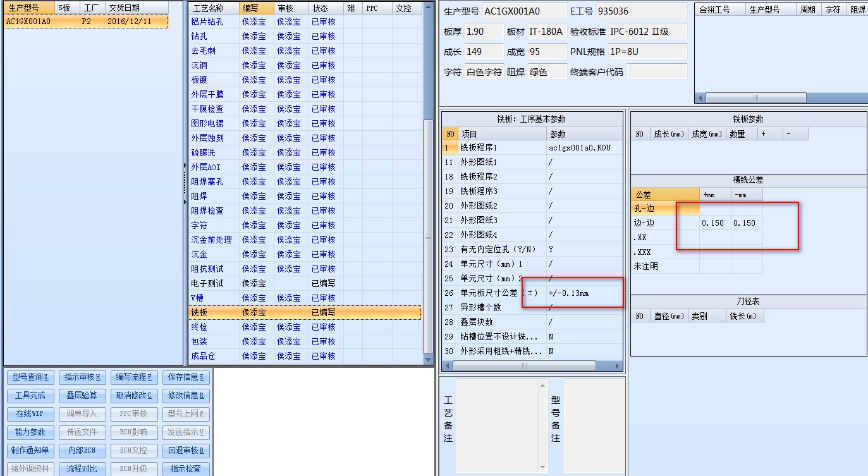Click the 状态 column header
The image size is (868, 476).
coord(326,8)
